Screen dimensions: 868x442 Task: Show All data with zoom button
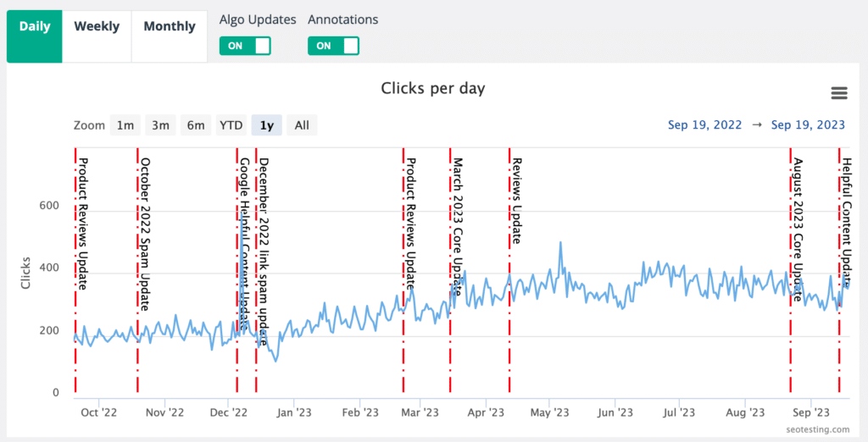click(302, 125)
